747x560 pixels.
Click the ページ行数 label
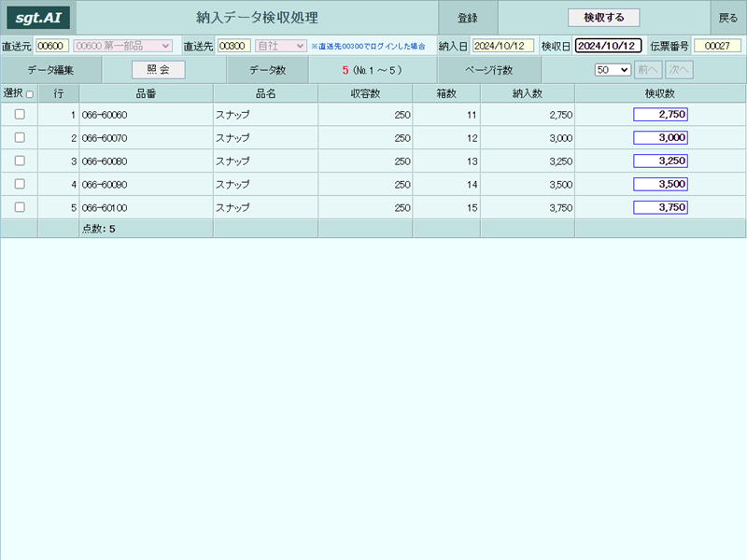(x=488, y=70)
